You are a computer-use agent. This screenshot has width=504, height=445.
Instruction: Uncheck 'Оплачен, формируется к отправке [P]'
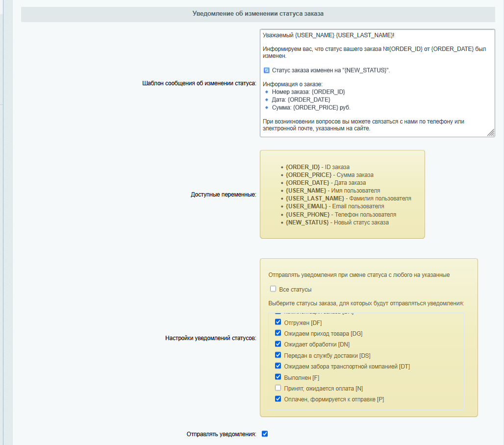click(x=278, y=399)
